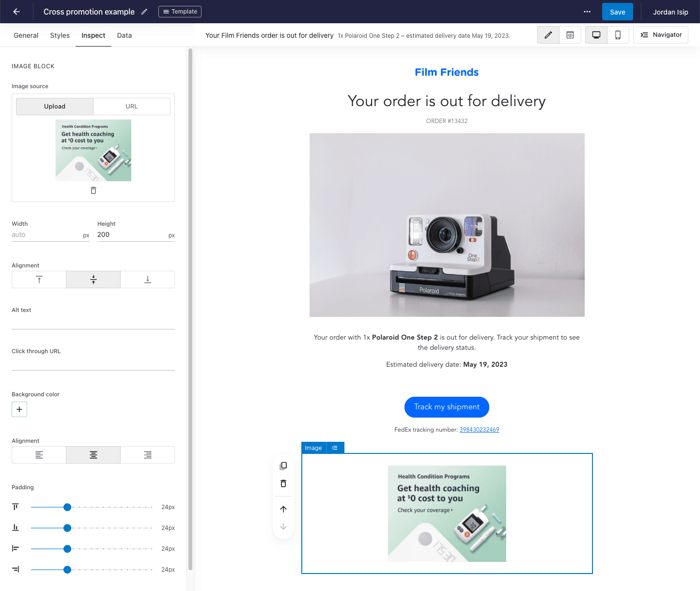Choose Upload image source
Viewport: 700px width, 591px height.
(55, 107)
